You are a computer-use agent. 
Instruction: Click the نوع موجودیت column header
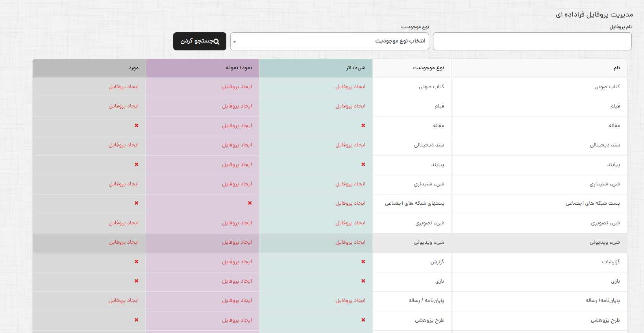click(x=428, y=68)
